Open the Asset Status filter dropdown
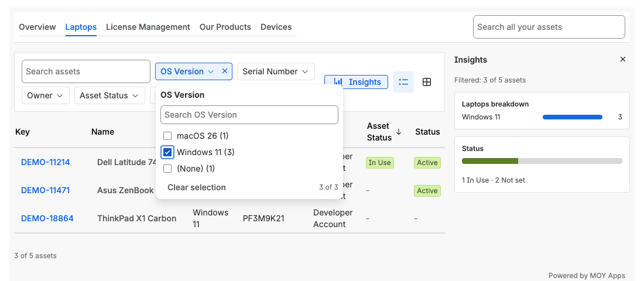Viewport: 644px width, 281px height. click(x=109, y=95)
